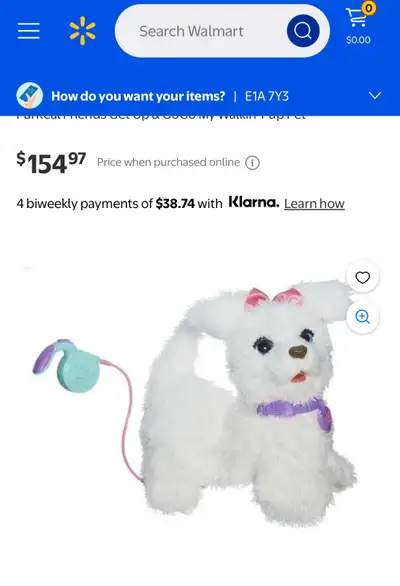Screen dimensions: 400x586
Task: Expand the delivery options chevron
Action: [x=375, y=96]
